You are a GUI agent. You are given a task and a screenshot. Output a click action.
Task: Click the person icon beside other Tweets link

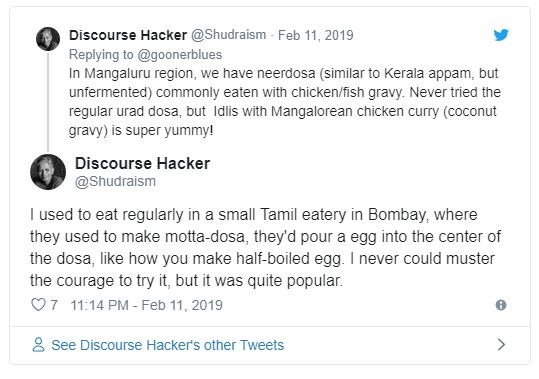(x=38, y=345)
